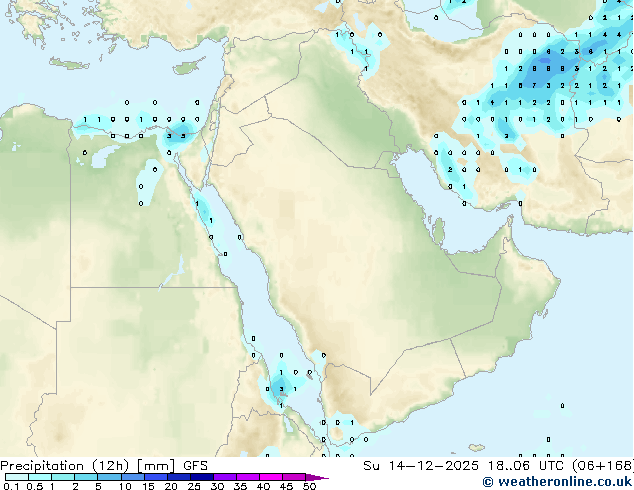The image size is (634, 490).
Task: Select the 15–20 mm legend color swatch
Action: tap(155, 477)
